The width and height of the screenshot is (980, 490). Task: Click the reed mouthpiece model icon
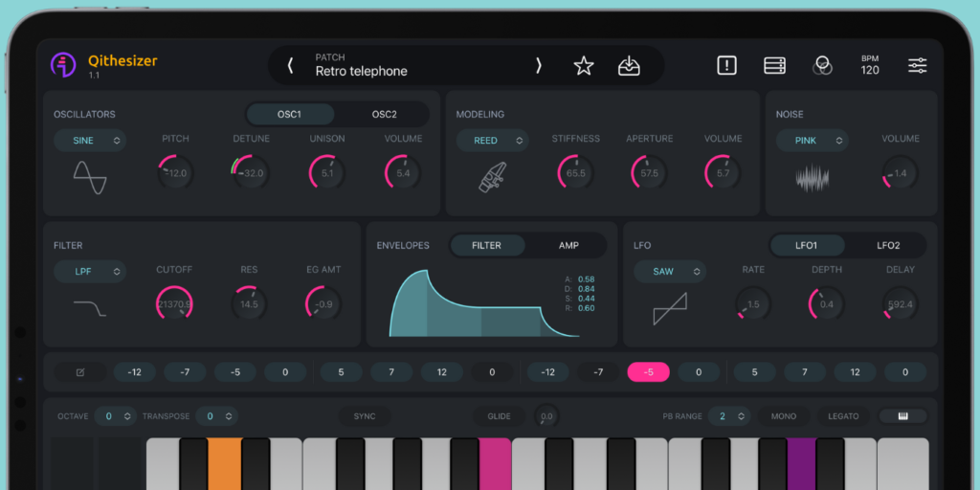point(493,177)
